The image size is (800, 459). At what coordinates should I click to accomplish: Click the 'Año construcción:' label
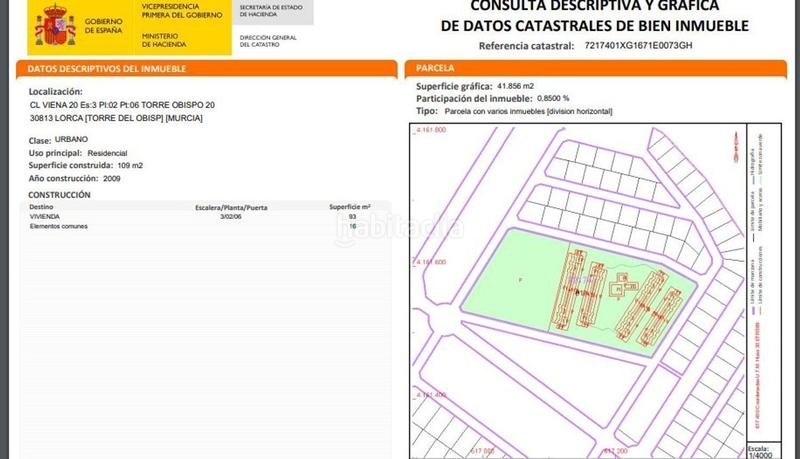point(63,178)
